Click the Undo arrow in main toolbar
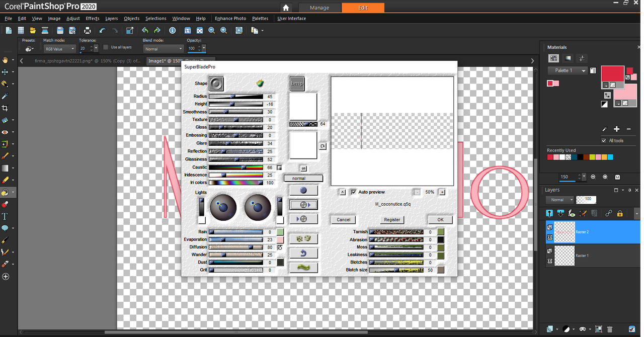Viewport: 644px width, 337px height. [103, 31]
